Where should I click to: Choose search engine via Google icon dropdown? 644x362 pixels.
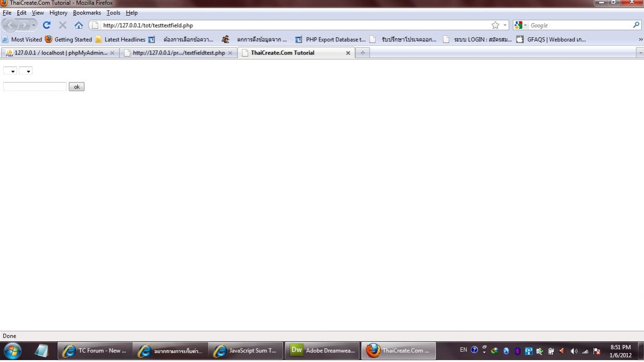[520, 25]
